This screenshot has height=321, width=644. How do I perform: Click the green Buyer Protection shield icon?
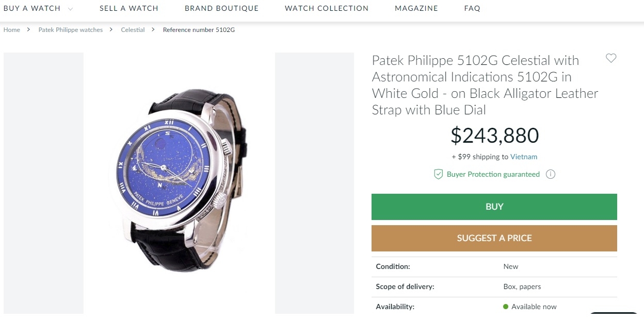[438, 174]
